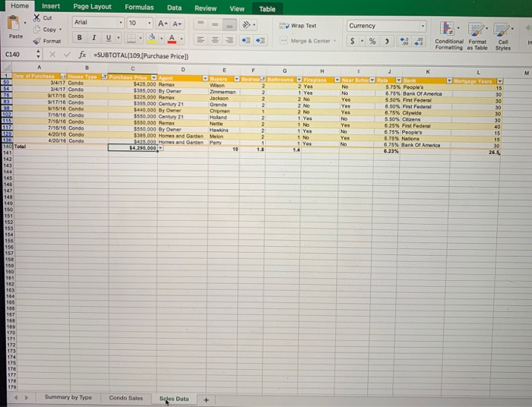The image size is (532, 407).
Task: Click the Middle Align icon
Action: (215, 24)
